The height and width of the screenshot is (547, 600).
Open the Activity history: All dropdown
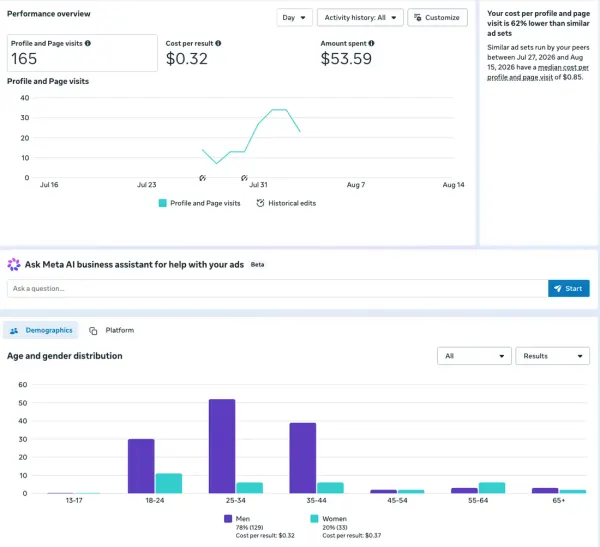[360, 18]
